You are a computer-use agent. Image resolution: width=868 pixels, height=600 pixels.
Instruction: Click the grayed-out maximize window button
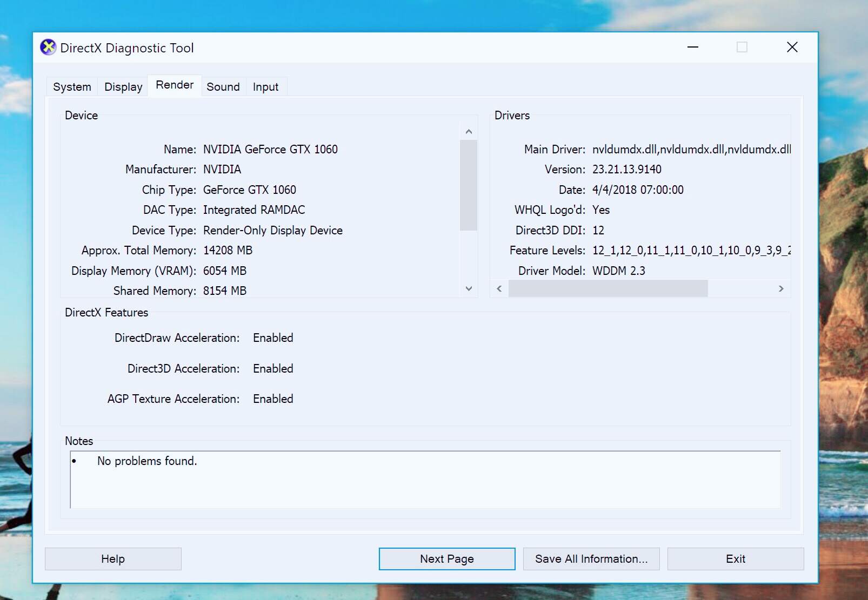pyautogui.click(x=742, y=48)
